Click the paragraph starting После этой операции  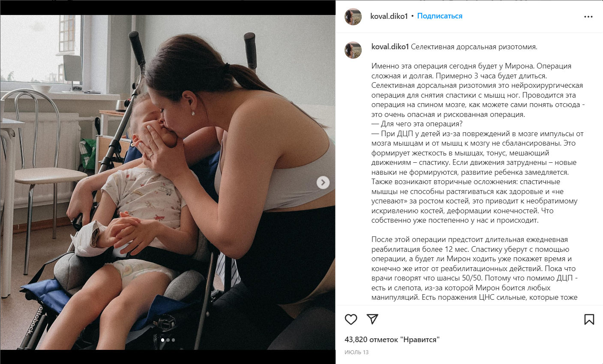475,269
